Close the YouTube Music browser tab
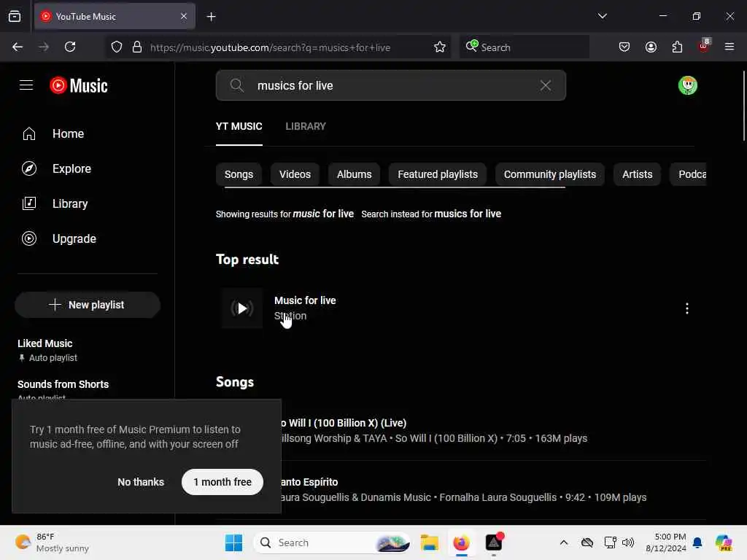Screen dimensions: 747x560 [x=184, y=17]
